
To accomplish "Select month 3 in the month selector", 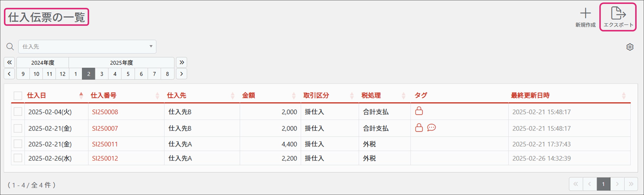I will point(102,74).
